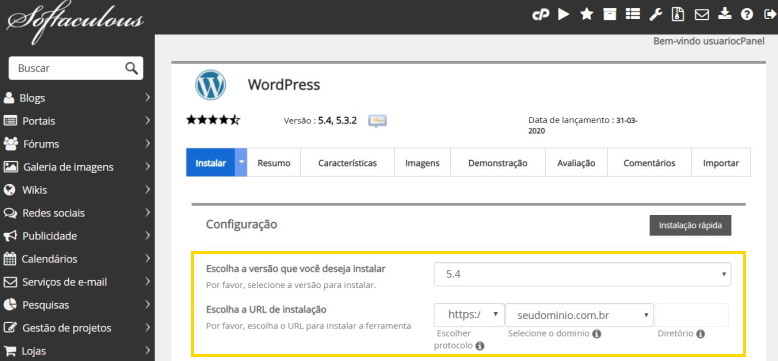Click the Buscar search field
778x361 pixels.
pyautogui.click(x=75, y=68)
